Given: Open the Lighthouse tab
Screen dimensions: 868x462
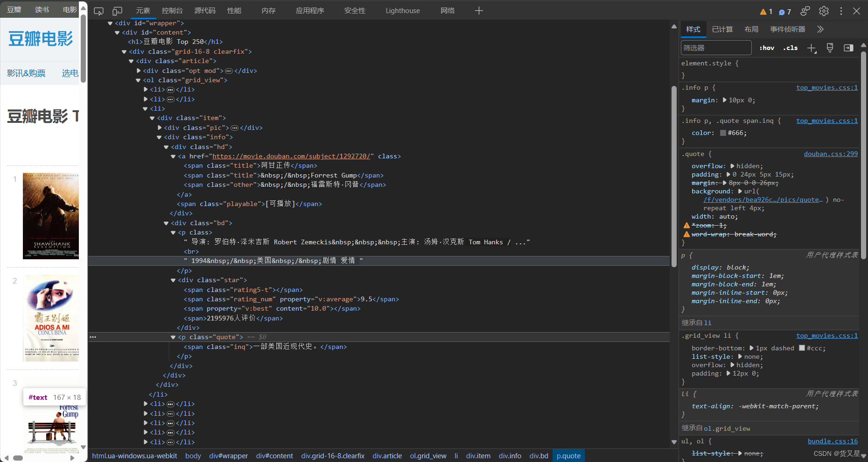Looking at the screenshot, I should coord(403,11).
